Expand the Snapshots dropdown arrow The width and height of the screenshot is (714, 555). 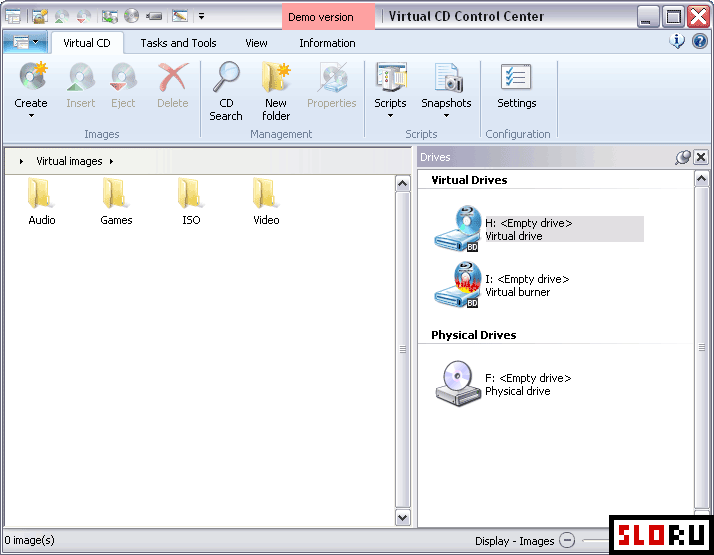(x=446, y=116)
